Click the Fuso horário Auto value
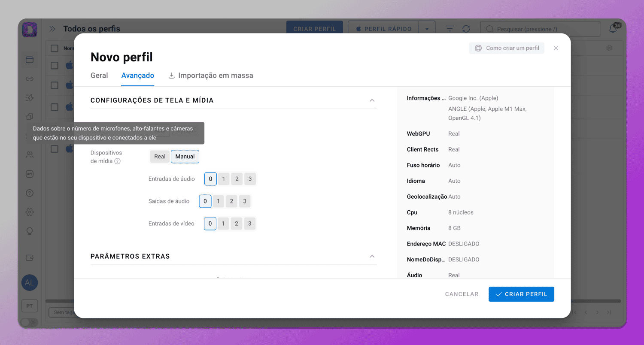Viewport: 644px width, 345px height. (x=454, y=165)
